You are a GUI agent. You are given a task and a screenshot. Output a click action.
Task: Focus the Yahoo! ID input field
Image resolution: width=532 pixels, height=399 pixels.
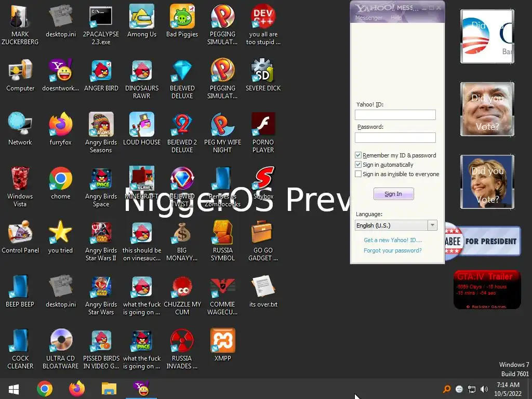click(x=395, y=115)
